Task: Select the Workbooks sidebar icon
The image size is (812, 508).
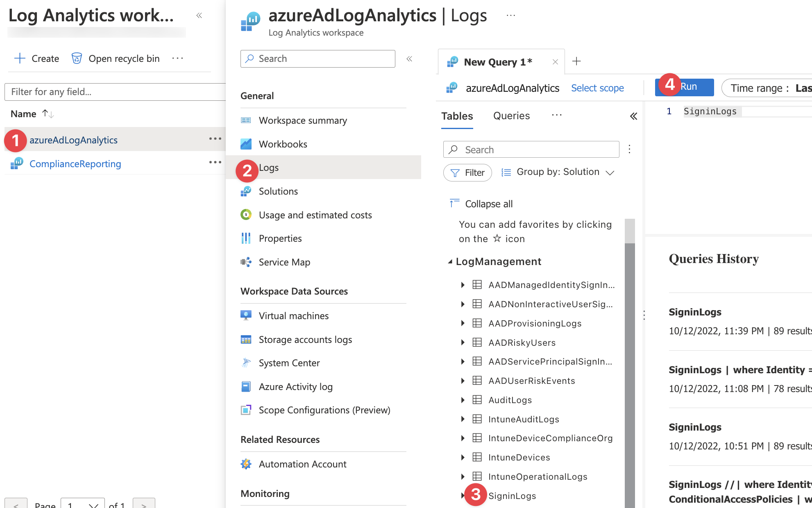Action: click(x=246, y=144)
